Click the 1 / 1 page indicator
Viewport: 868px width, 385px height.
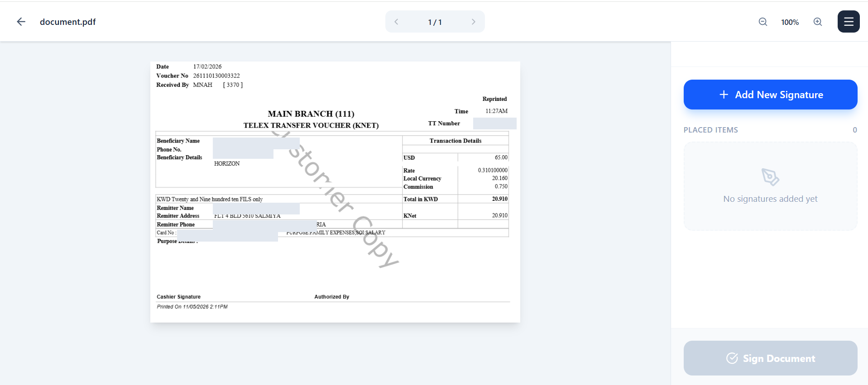tap(435, 22)
